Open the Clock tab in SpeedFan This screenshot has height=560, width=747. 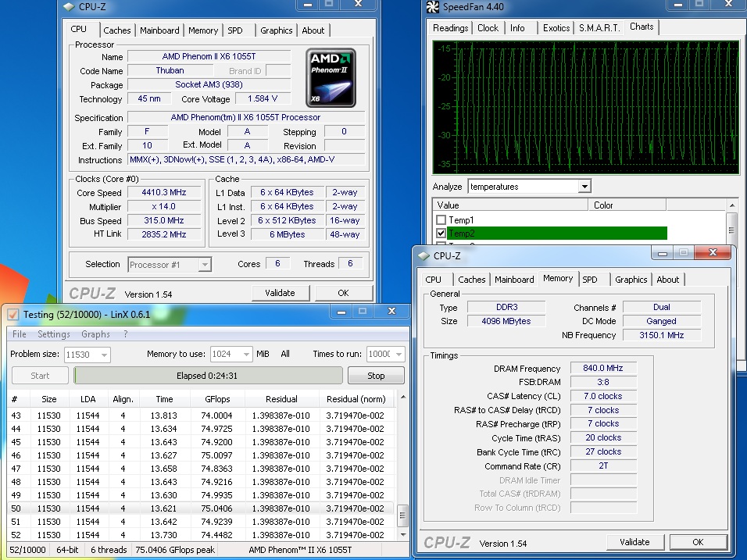pyautogui.click(x=488, y=28)
